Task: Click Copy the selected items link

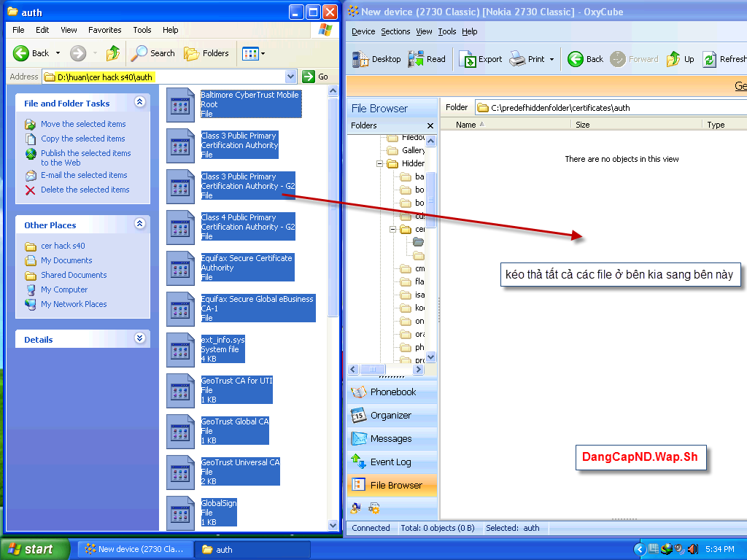Action: coord(83,139)
